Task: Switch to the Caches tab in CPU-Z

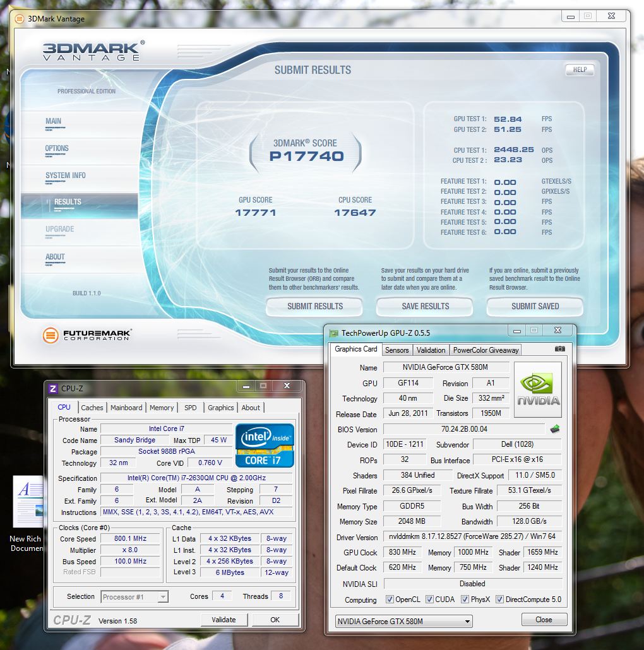Action: point(92,408)
